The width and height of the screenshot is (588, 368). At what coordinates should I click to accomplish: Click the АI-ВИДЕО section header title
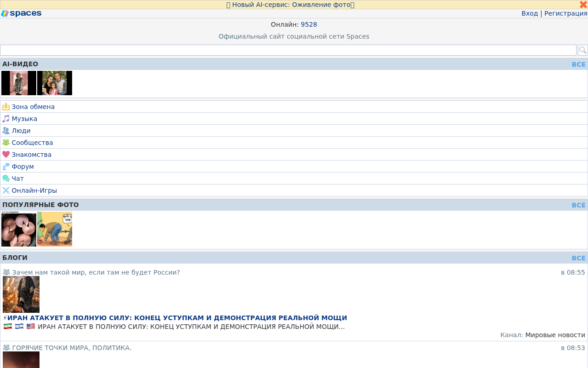[20, 64]
